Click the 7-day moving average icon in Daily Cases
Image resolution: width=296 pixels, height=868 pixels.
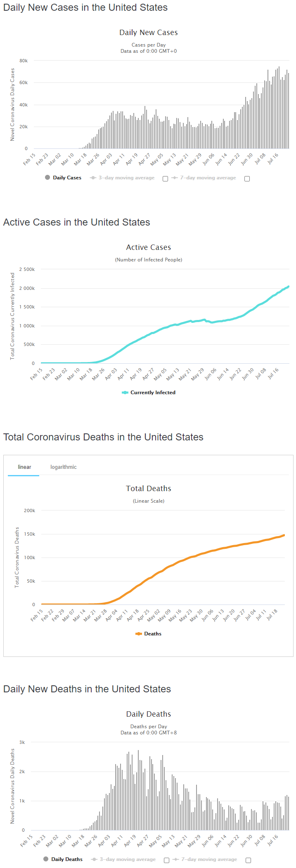[175, 178]
